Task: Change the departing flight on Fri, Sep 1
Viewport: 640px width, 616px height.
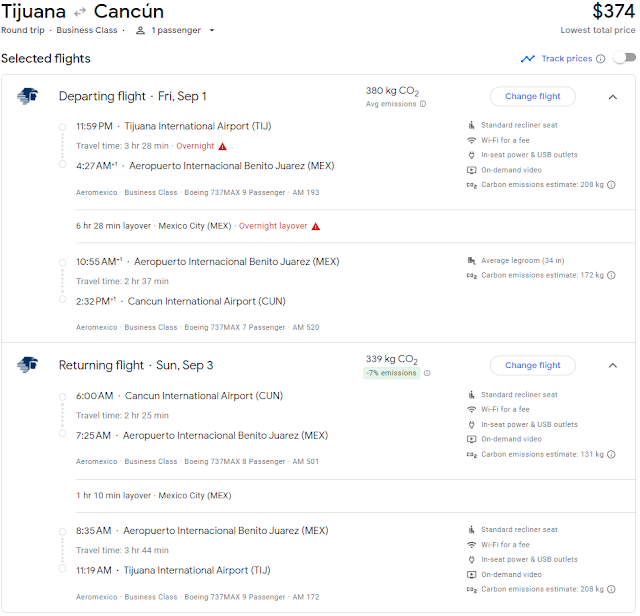Action: 535,97
